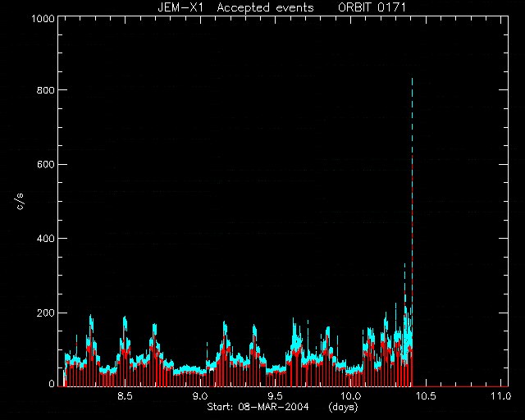Click the 11.0 x-axis tick label
The height and width of the screenshot is (420, 525).
[x=500, y=396]
